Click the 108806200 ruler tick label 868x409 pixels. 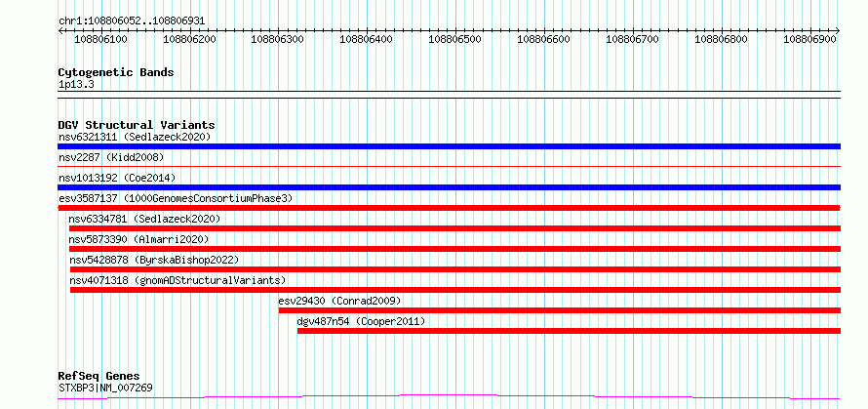[190, 39]
